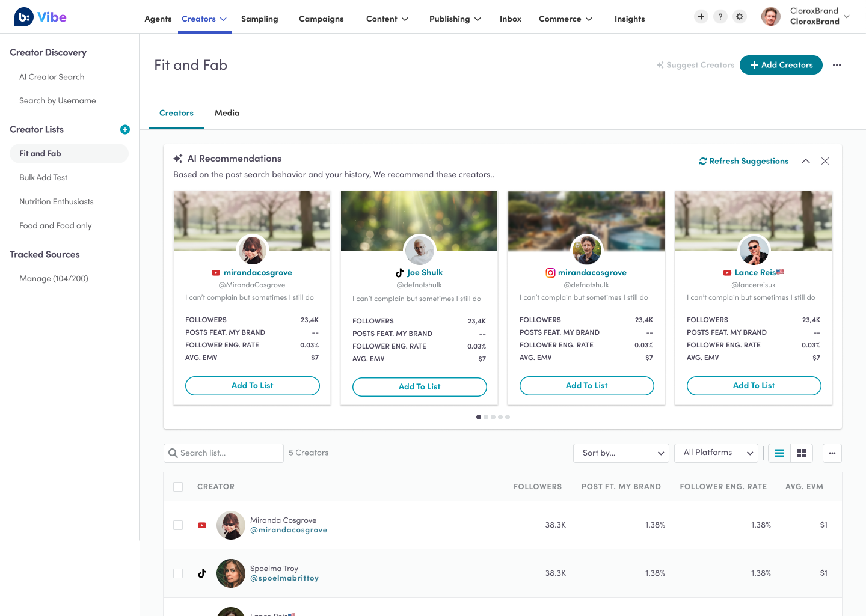Open Lance Reis's profile picture
This screenshot has width=866, height=616.
[754, 250]
